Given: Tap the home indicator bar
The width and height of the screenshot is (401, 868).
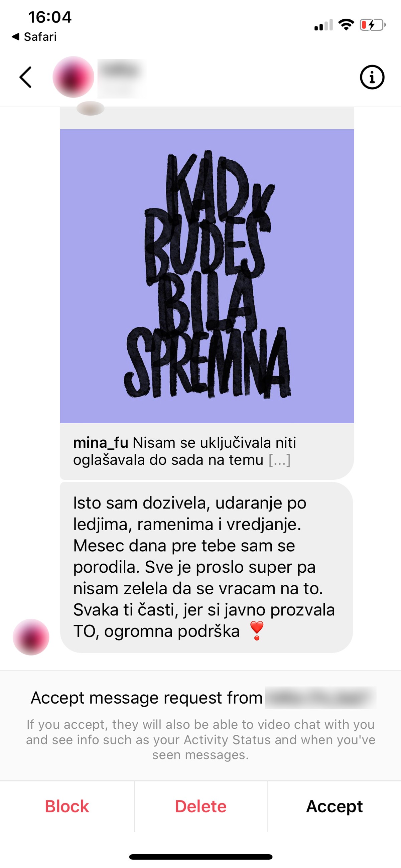Looking at the screenshot, I should (x=201, y=857).
